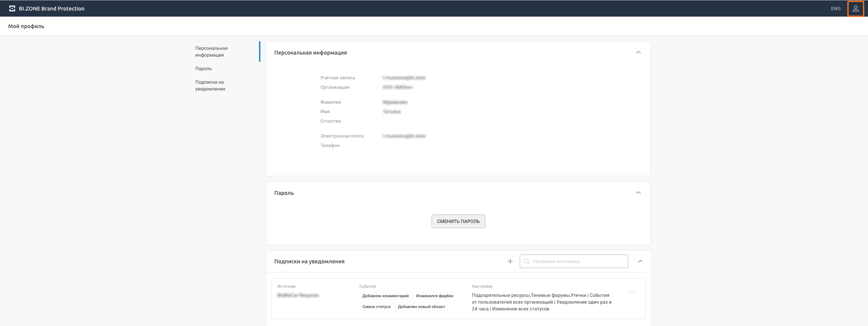868x326 pixels.
Task: Collapse the Персональная информация section
Action: [638, 53]
